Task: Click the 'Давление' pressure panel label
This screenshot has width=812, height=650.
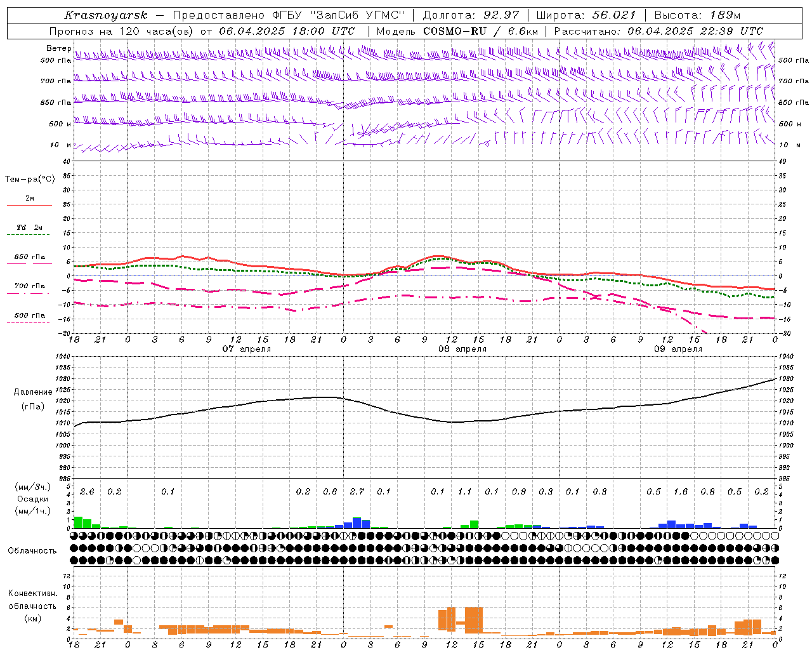Action: (x=33, y=392)
